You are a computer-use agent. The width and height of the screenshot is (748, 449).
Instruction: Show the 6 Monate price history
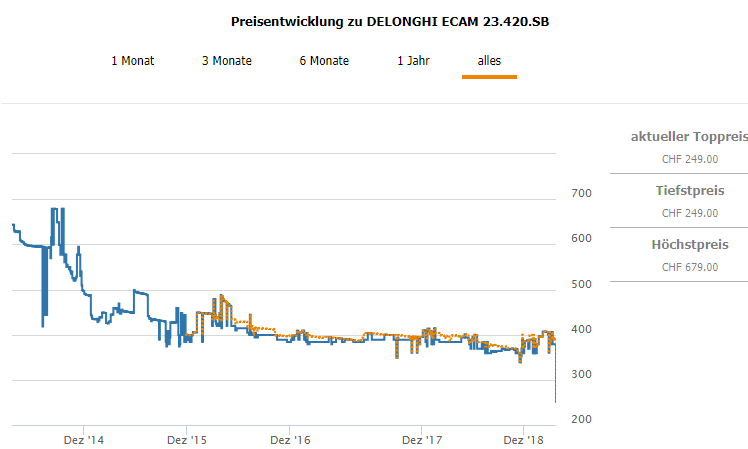coord(324,61)
